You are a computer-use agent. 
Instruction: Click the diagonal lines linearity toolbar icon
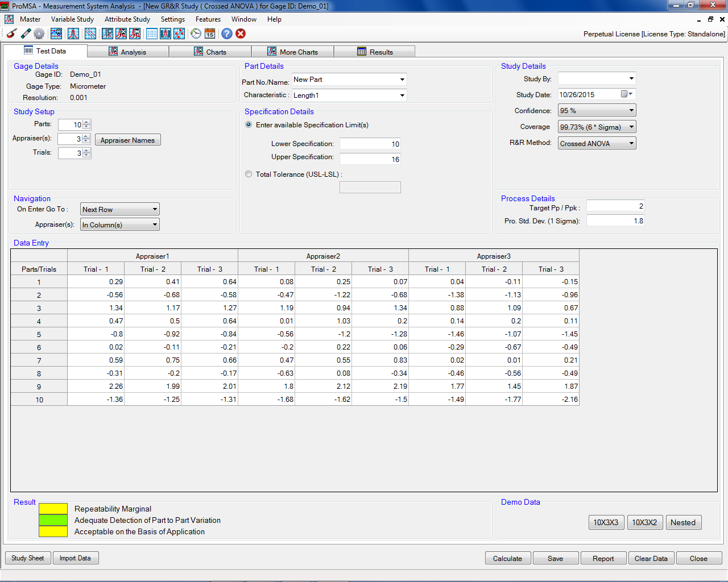(90, 34)
